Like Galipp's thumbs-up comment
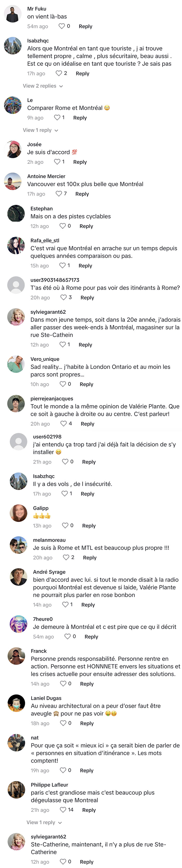Image resolution: width=182 pixels, height=868 pixels. point(65,525)
